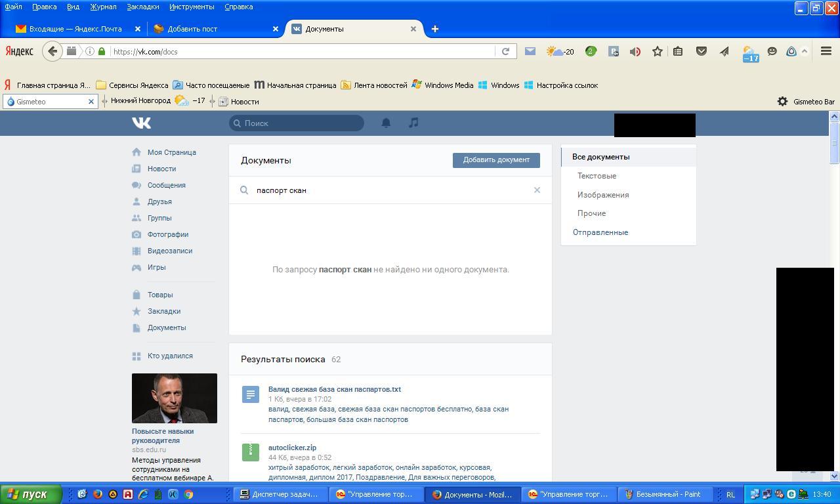Filter documents by Текстовые
This screenshot has width=840, height=504.
click(597, 176)
